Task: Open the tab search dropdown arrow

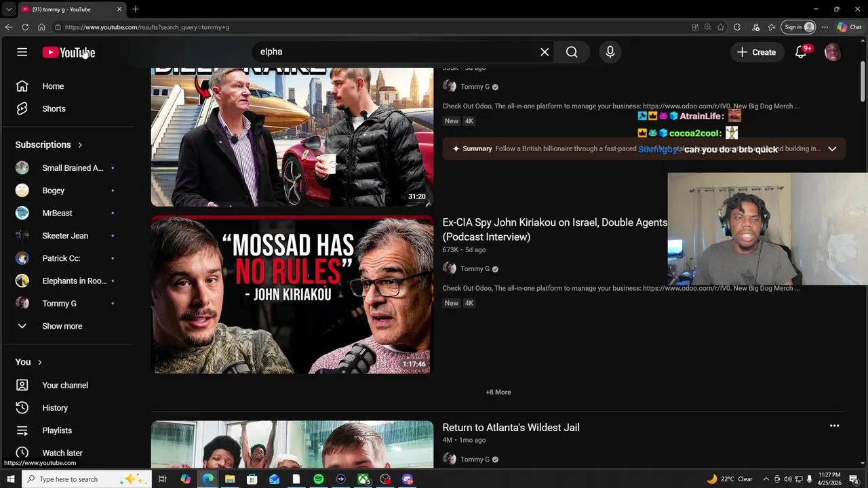Action: [8, 9]
